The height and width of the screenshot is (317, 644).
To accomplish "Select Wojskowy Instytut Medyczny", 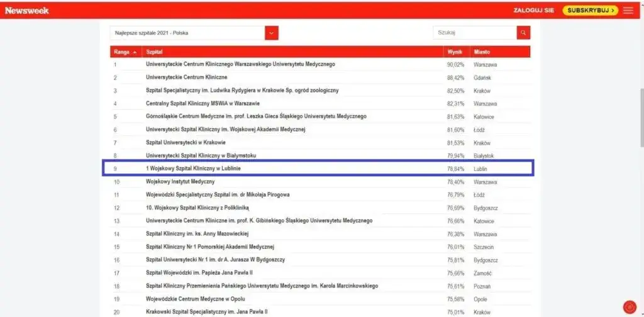I will pos(180,182).
